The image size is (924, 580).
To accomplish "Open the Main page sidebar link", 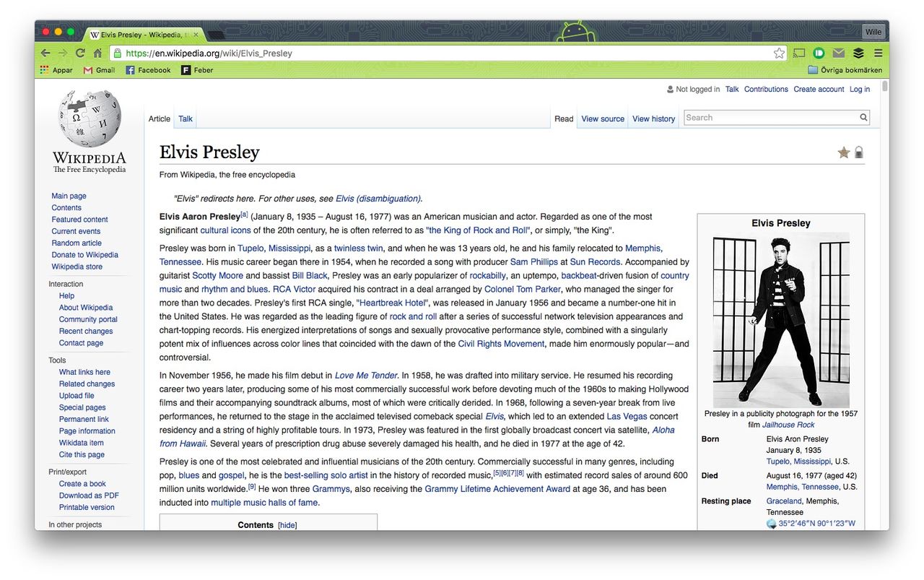I will coord(69,196).
